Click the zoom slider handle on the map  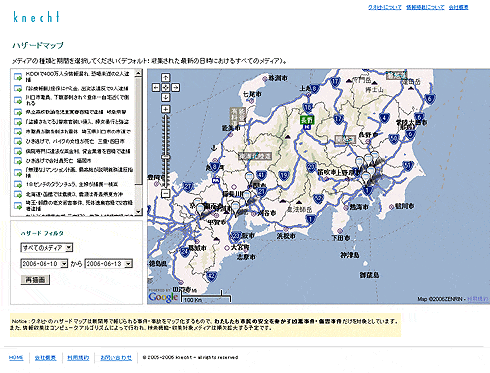(x=166, y=157)
